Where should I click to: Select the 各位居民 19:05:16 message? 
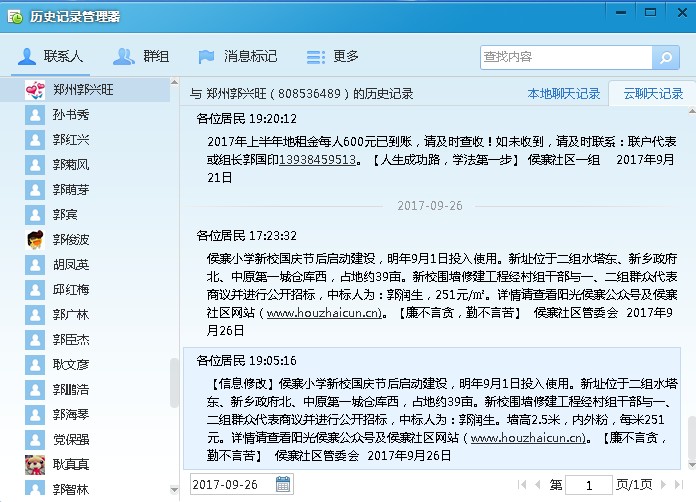click(432, 408)
